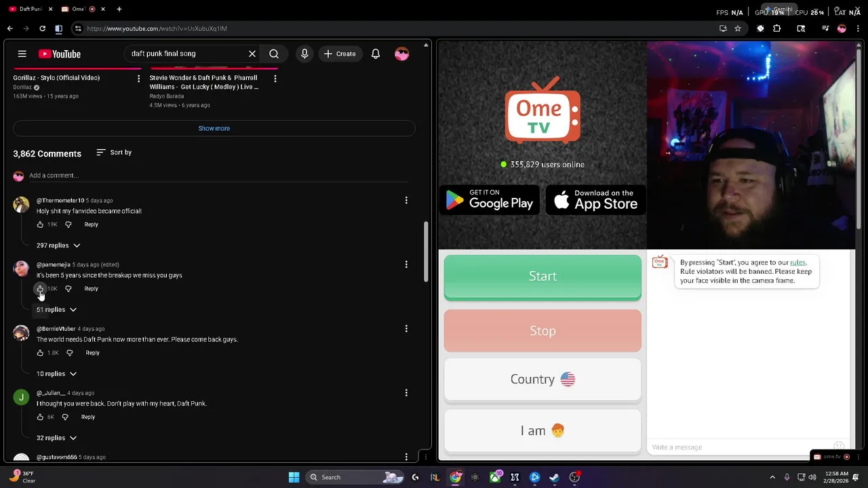
Task: Go to the YouTube home logo
Action: pos(60,54)
